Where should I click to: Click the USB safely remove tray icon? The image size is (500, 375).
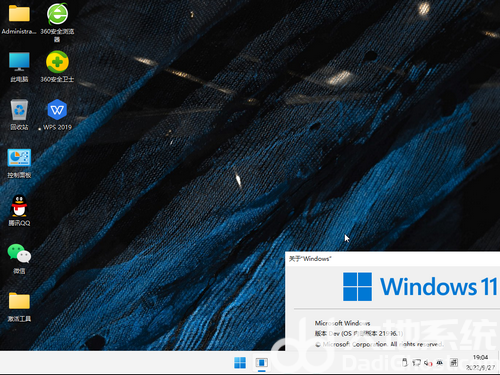(x=404, y=362)
